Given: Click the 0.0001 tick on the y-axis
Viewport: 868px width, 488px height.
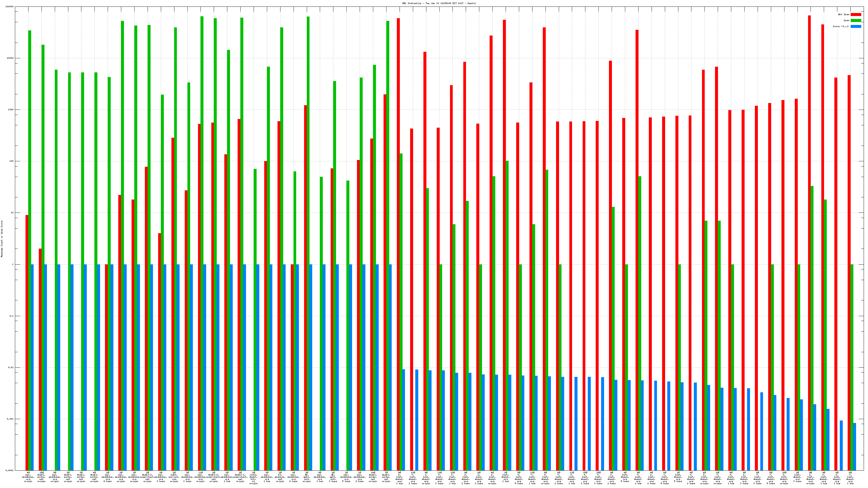Looking at the screenshot, I should tap(10, 470).
